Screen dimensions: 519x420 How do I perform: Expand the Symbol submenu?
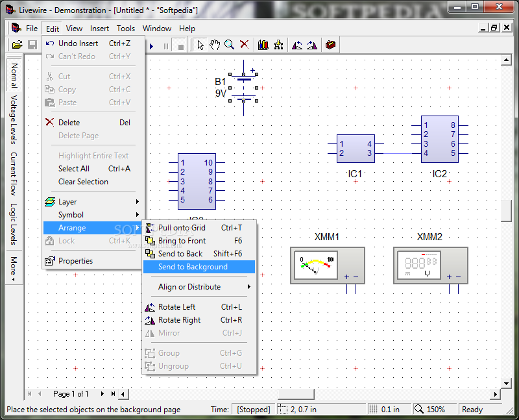click(x=93, y=215)
